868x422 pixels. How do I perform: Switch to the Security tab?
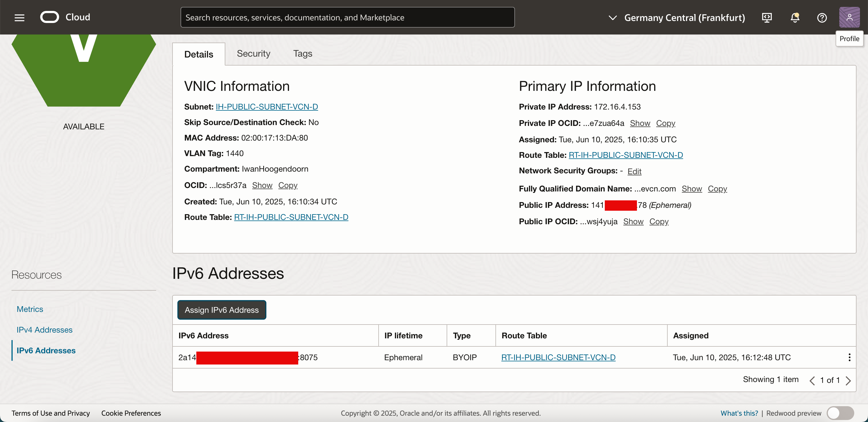click(253, 54)
